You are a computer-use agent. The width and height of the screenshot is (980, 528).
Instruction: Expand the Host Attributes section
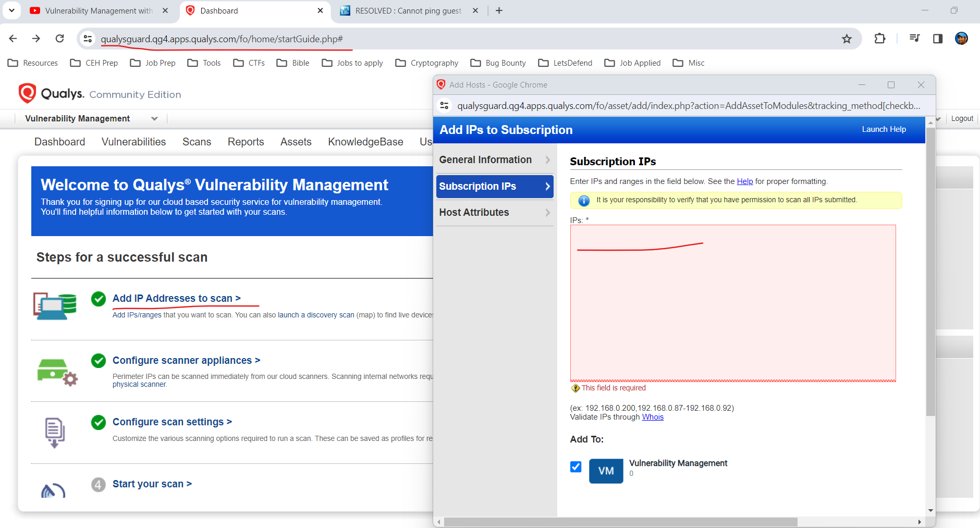coord(494,213)
